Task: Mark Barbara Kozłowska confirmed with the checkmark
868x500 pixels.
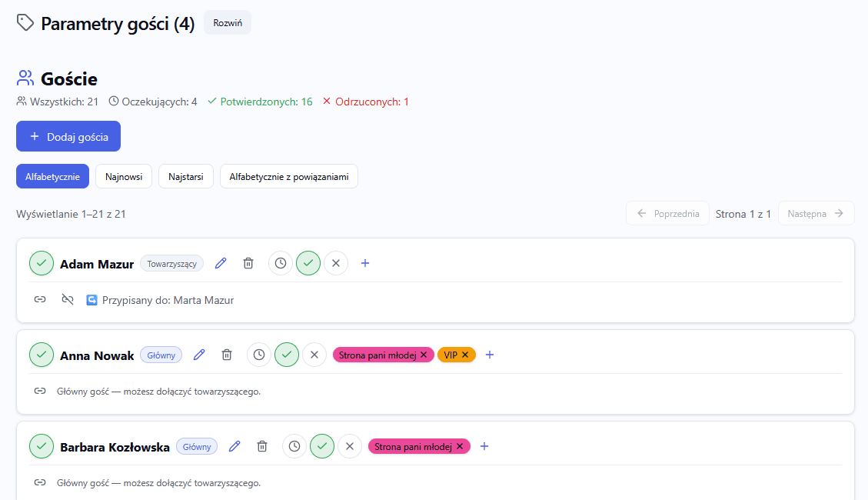Action: click(322, 446)
